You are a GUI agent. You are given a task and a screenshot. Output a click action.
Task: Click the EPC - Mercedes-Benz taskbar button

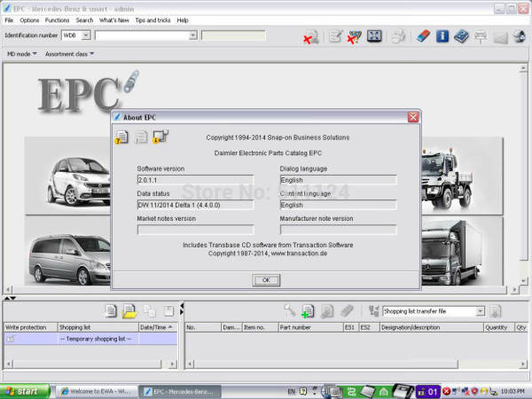[x=181, y=391]
